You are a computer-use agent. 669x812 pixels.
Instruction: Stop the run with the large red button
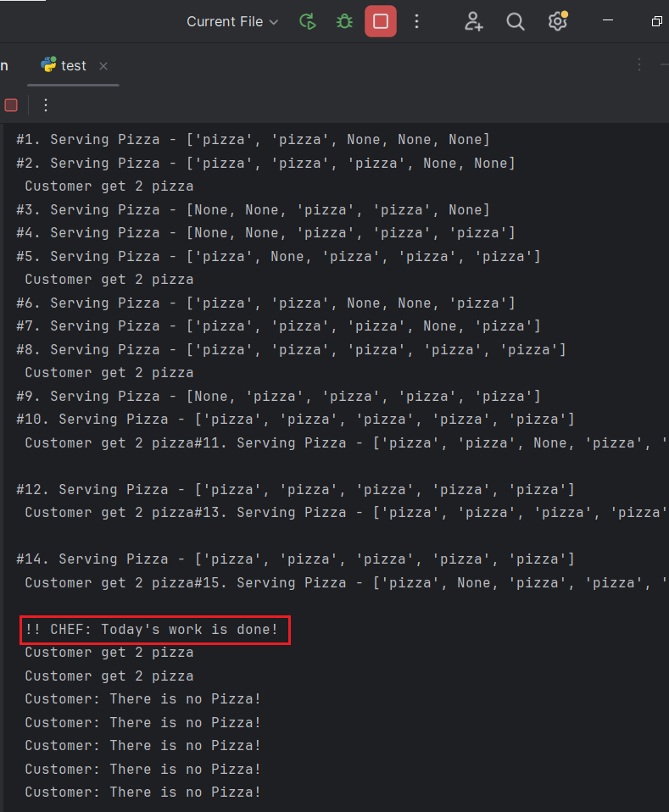pyautogui.click(x=381, y=21)
